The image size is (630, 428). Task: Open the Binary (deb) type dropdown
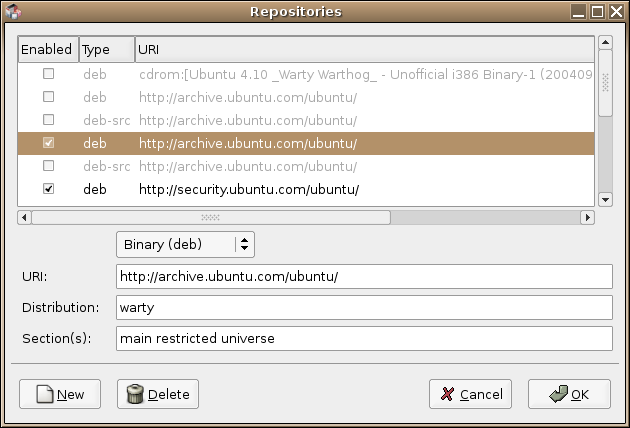(185, 244)
